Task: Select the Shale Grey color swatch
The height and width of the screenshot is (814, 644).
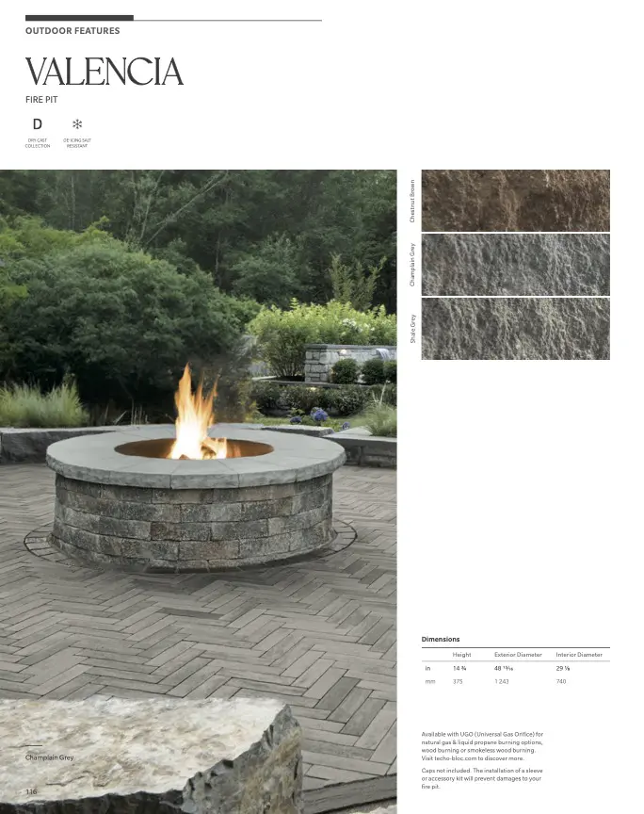Action: [x=515, y=329]
